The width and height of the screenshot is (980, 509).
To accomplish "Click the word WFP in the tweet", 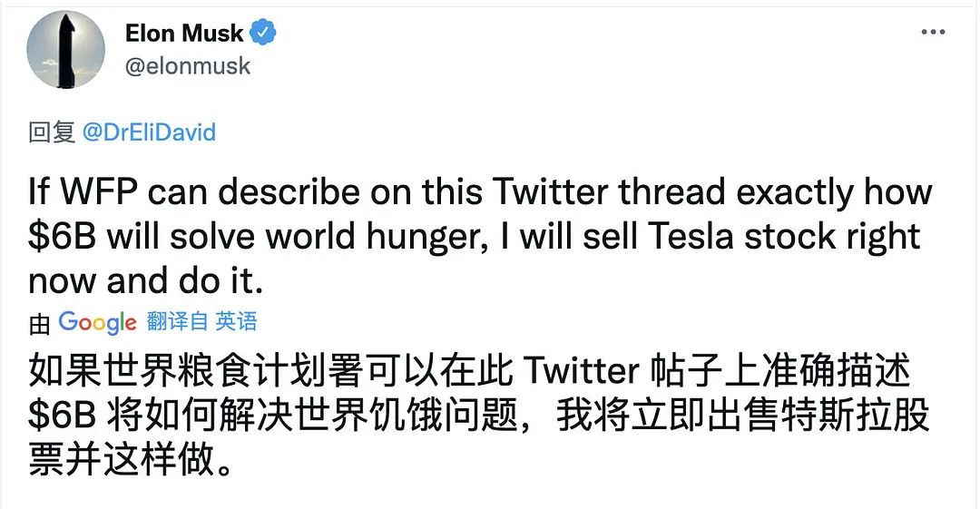I will coord(102,192).
